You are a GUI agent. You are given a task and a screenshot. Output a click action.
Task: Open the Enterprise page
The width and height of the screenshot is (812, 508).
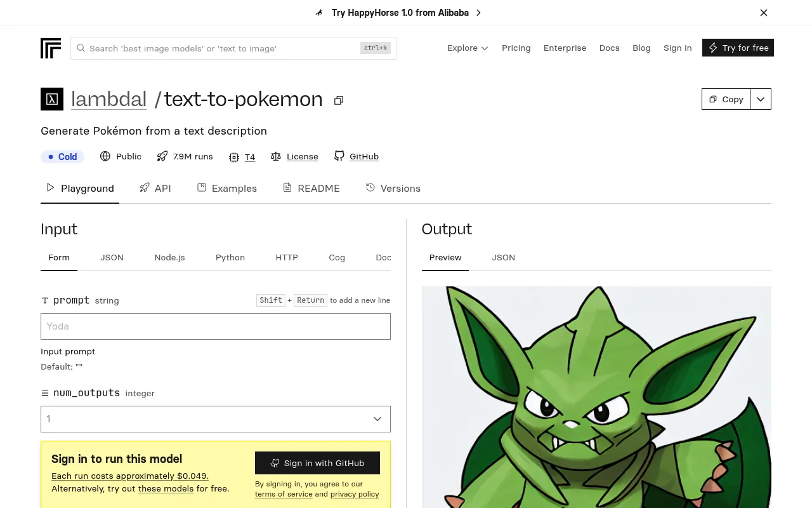[x=565, y=48]
